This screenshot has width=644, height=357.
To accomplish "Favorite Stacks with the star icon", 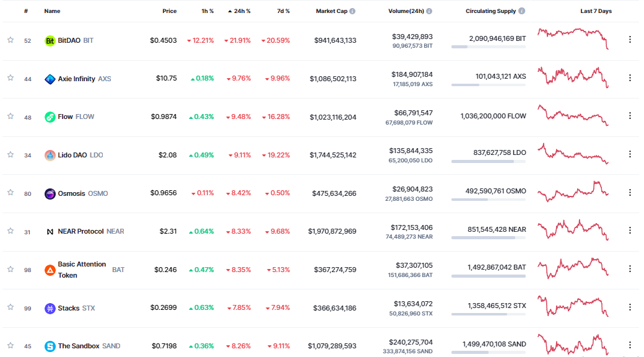I will 11,308.
